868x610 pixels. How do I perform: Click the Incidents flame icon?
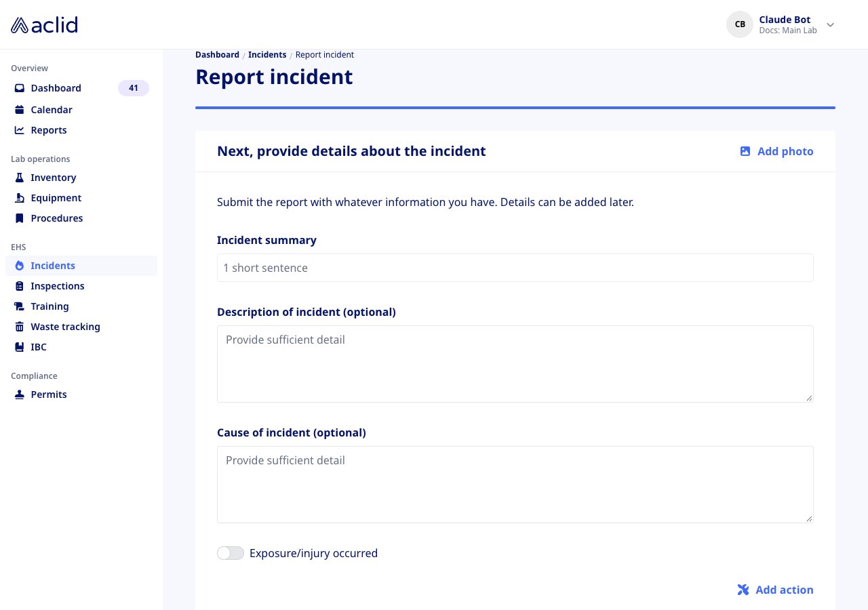[20, 266]
